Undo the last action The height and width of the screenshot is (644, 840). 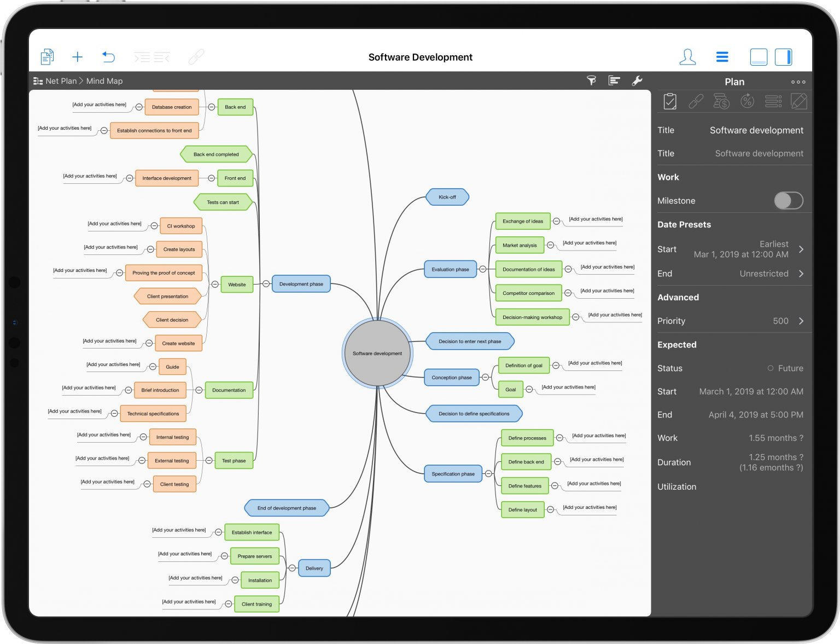(108, 57)
